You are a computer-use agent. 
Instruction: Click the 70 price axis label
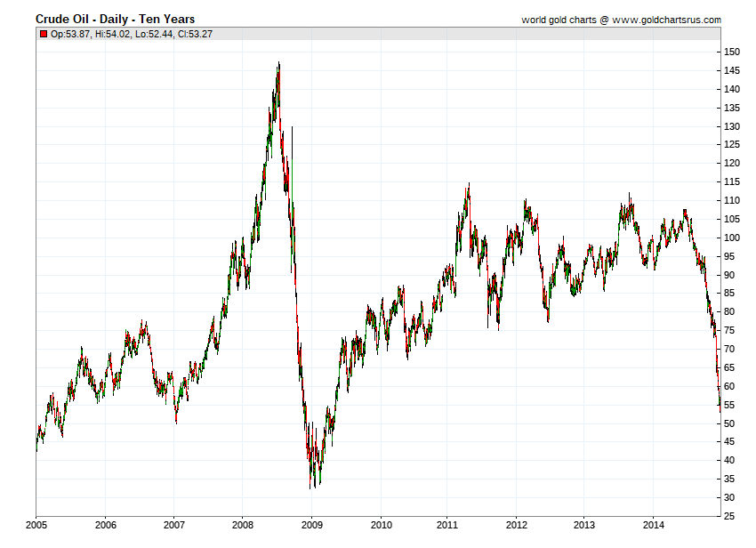729,349
